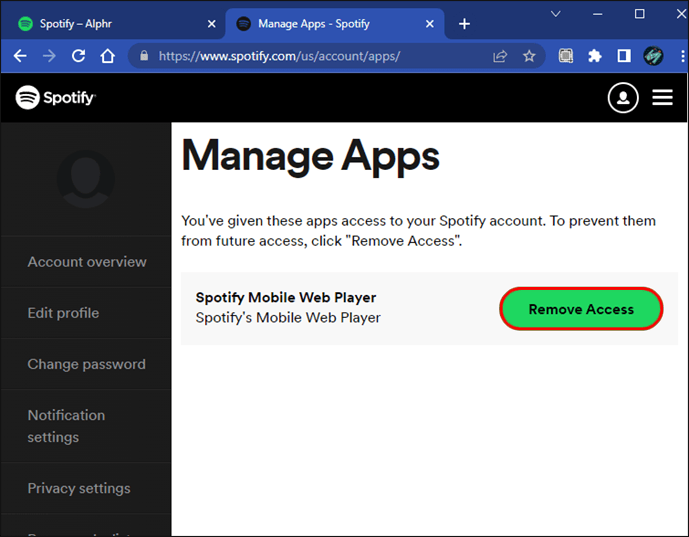Screen dimensions: 689x537
Task: Toggle the browser side panel icon
Action: (x=624, y=56)
